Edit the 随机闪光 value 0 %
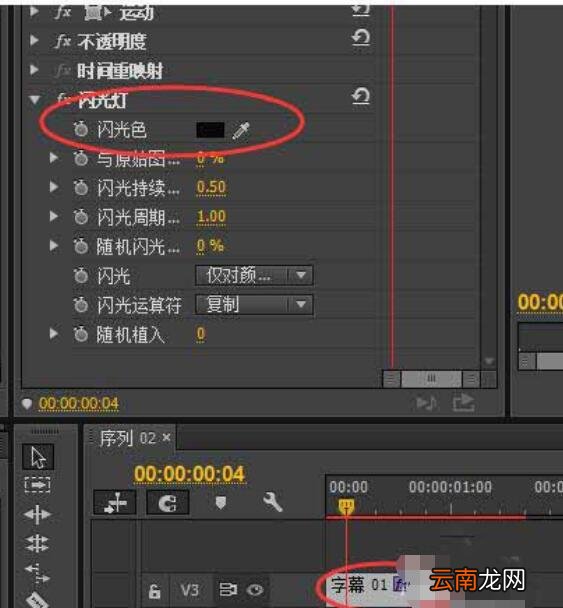This screenshot has width=563, height=608. pyautogui.click(x=210, y=246)
